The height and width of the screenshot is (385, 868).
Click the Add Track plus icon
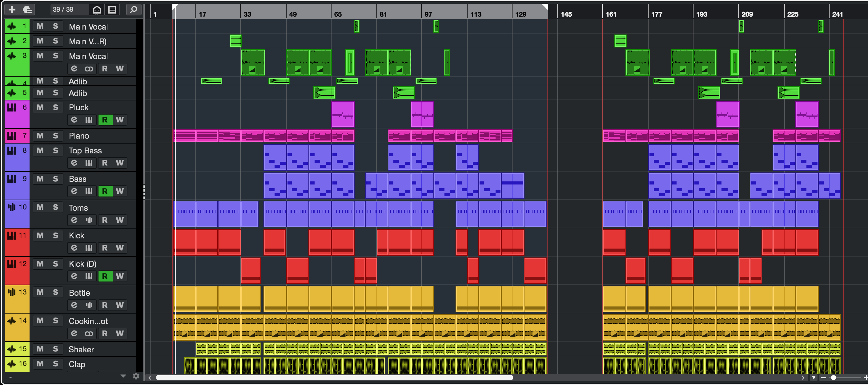(12, 10)
